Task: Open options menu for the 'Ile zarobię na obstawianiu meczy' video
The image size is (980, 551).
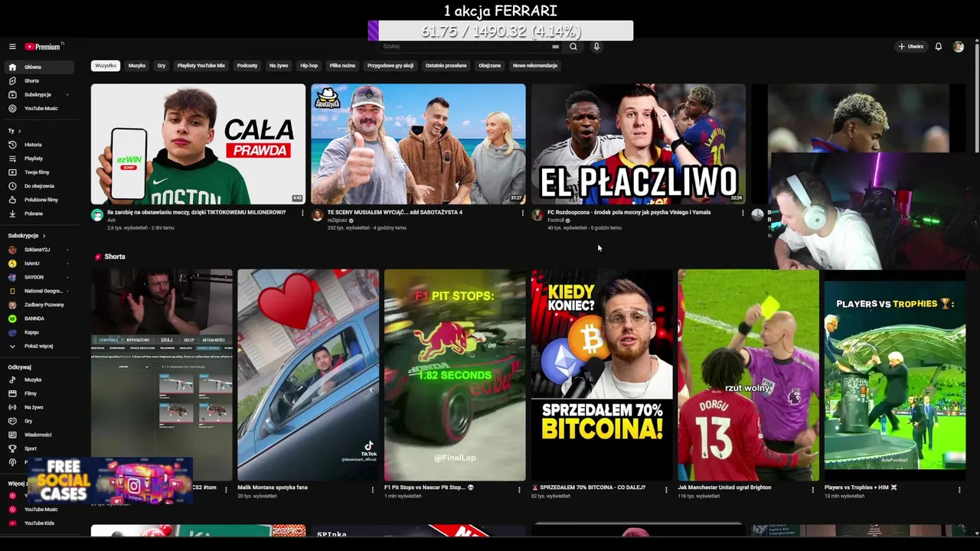Action: [x=302, y=214]
